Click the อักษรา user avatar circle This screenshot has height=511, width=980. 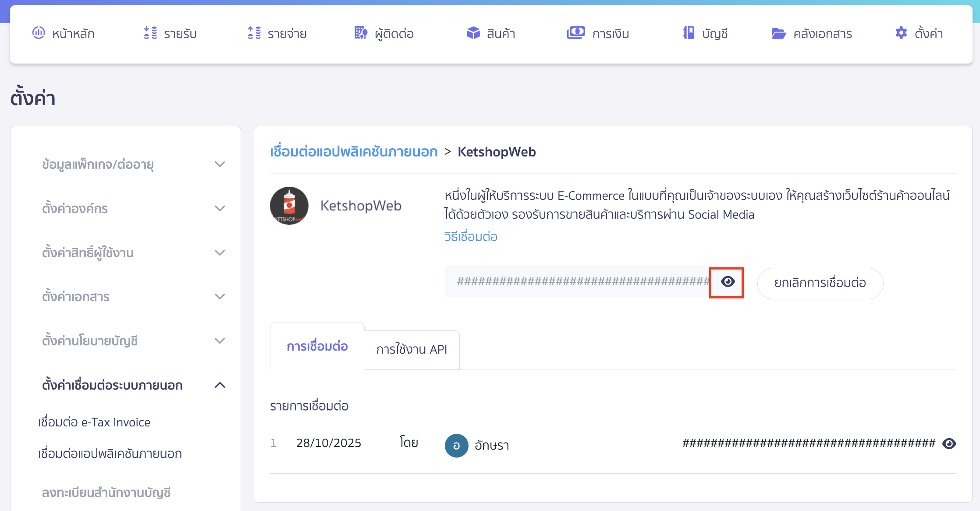[456, 445]
